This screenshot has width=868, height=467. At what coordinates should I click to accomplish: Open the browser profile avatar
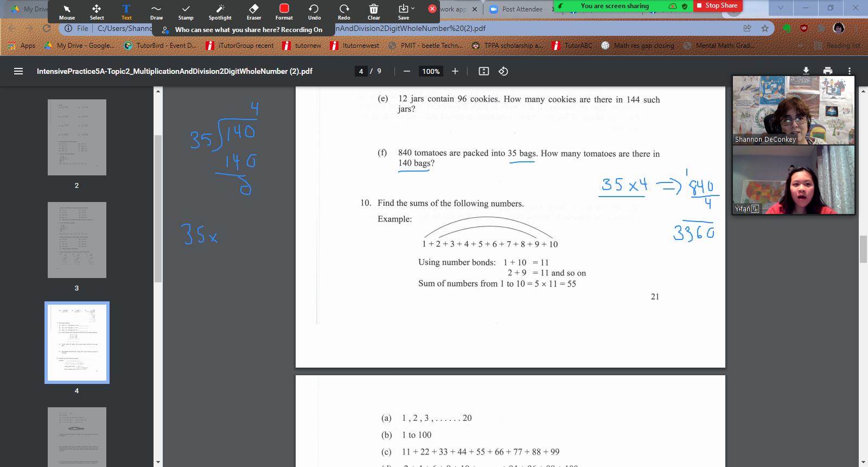(839, 28)
